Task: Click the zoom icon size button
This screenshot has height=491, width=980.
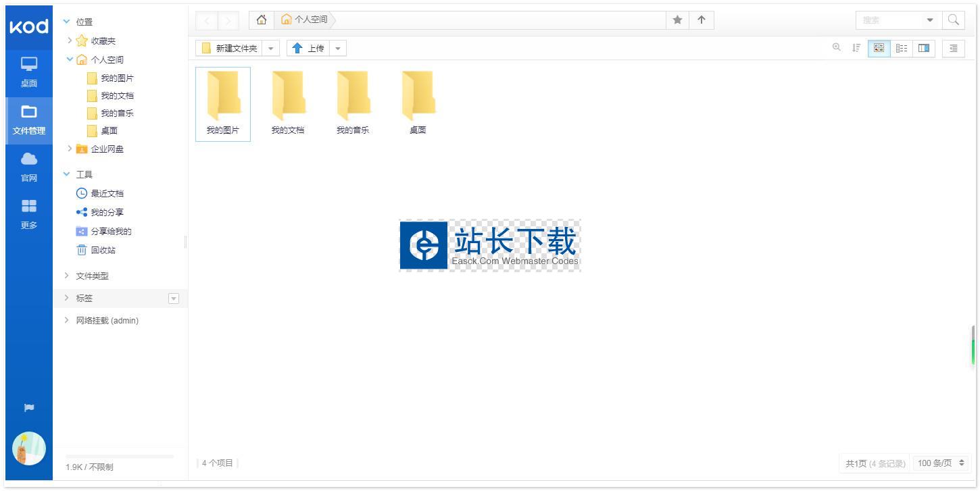Action: 837,47
